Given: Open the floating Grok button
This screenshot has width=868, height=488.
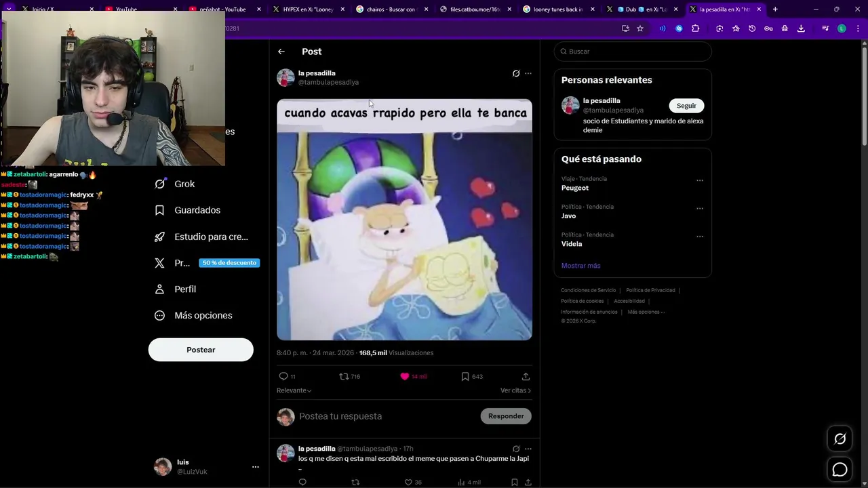Looking at the screenshot, I should 840,439.
